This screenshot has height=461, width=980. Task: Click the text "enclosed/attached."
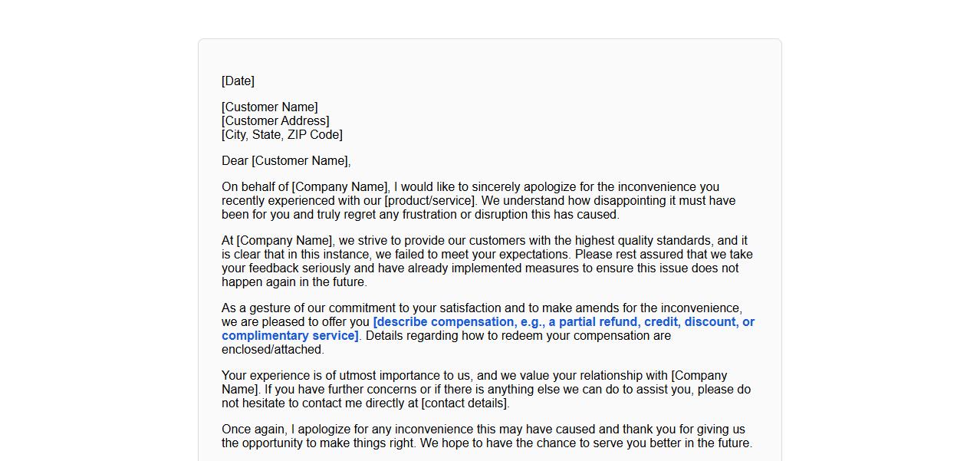272,350
